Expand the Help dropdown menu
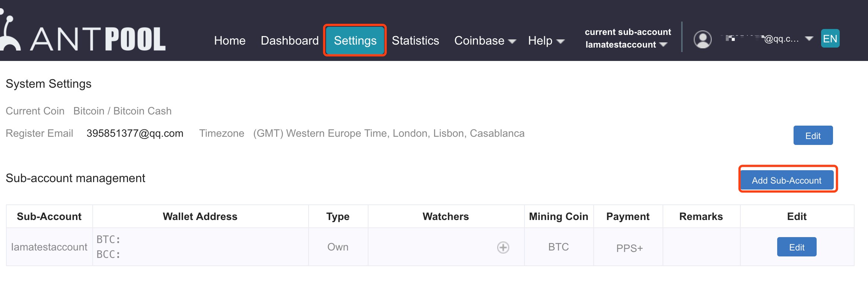Viewport: 868px width, 304px height. point(546,41)
